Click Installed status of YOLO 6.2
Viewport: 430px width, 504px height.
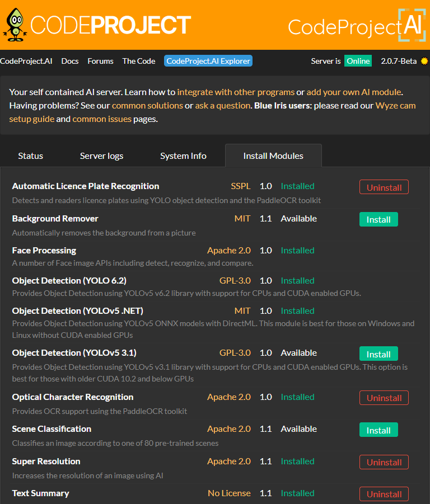[297, 281]
